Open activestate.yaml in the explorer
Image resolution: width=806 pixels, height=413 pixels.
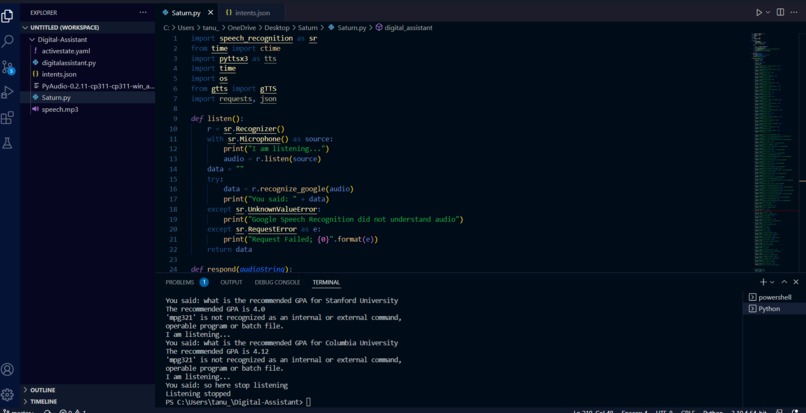tap(87, 51)
